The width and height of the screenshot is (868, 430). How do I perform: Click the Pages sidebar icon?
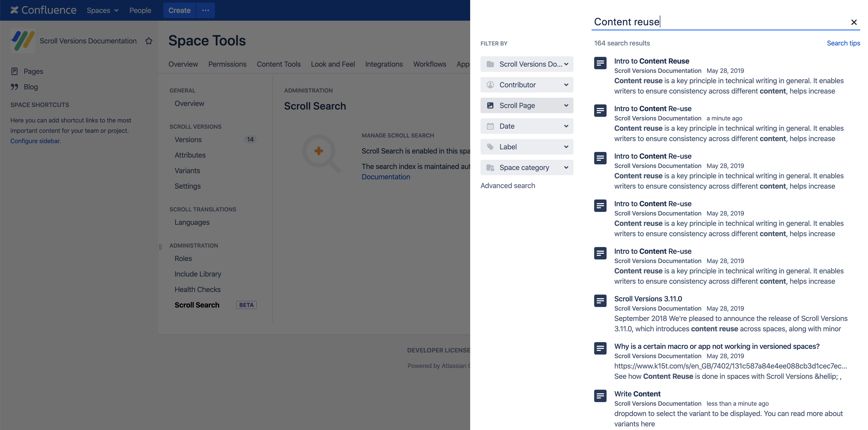(x=14, y=71)
